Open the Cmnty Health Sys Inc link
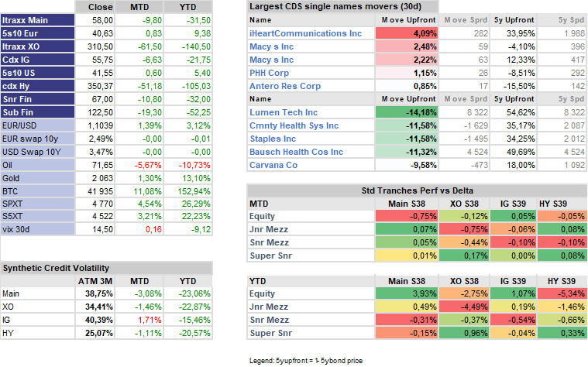 coord(294,125)
